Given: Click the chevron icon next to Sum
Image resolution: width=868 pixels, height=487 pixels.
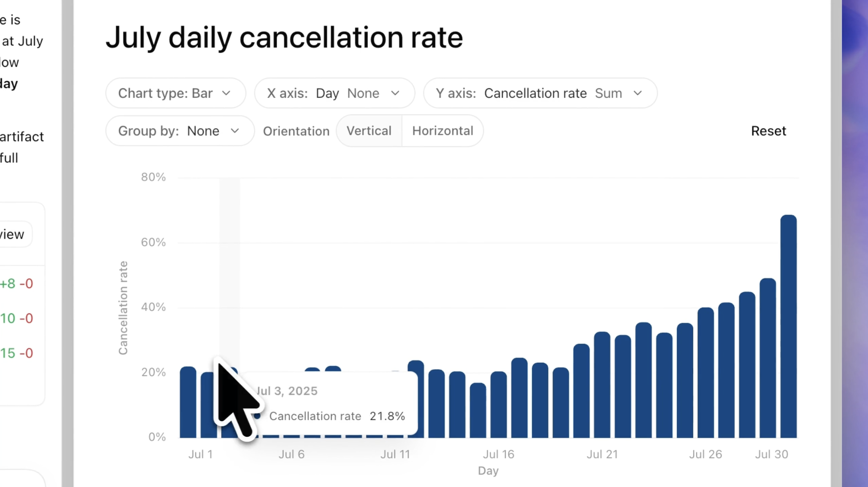Looking at the screenshot, I should [638, 93].
